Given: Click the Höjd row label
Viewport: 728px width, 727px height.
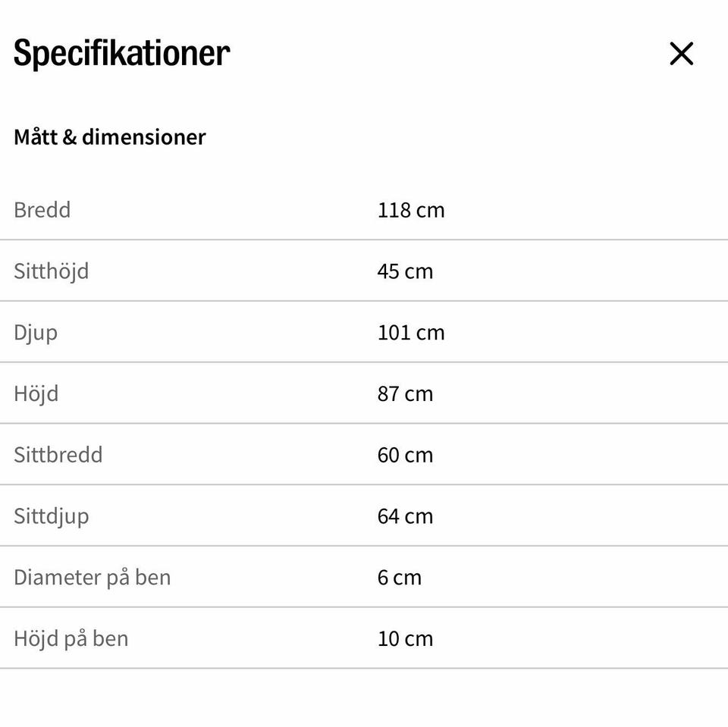Looking at the screenshot, I should [x=36, y=394].
